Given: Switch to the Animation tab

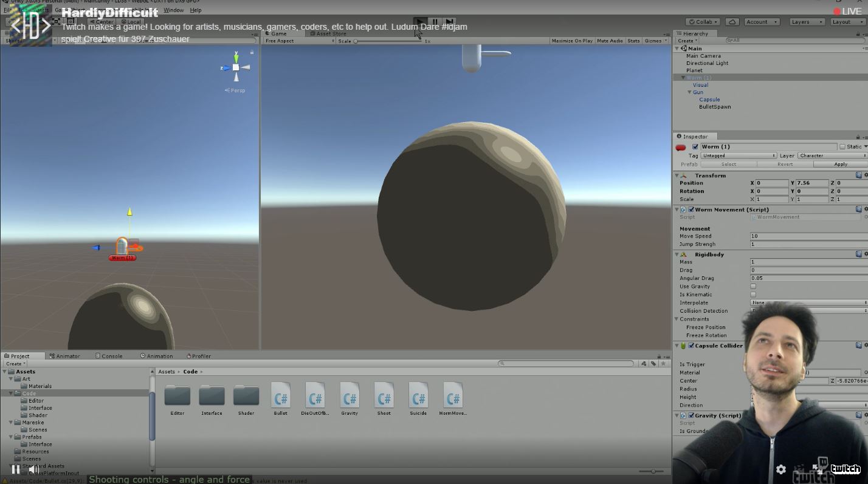Looking at the screenshot, I should tap(156, 356).
